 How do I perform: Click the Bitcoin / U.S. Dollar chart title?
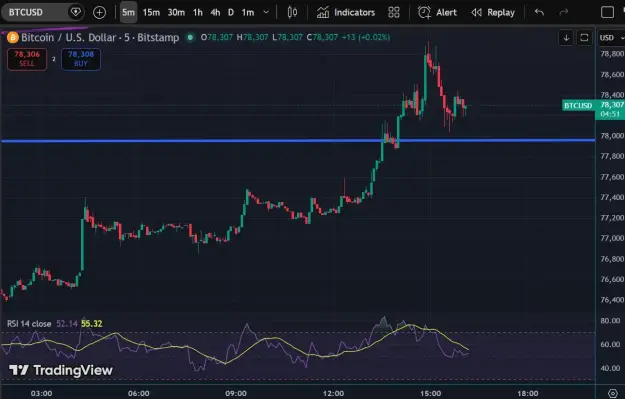click(100, 37)
